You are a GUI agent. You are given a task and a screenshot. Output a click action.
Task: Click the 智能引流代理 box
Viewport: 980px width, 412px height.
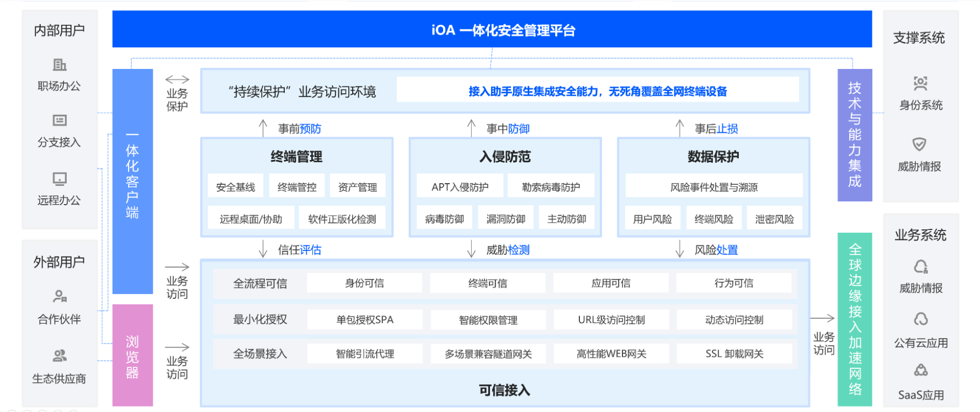[x=365, y=354]
